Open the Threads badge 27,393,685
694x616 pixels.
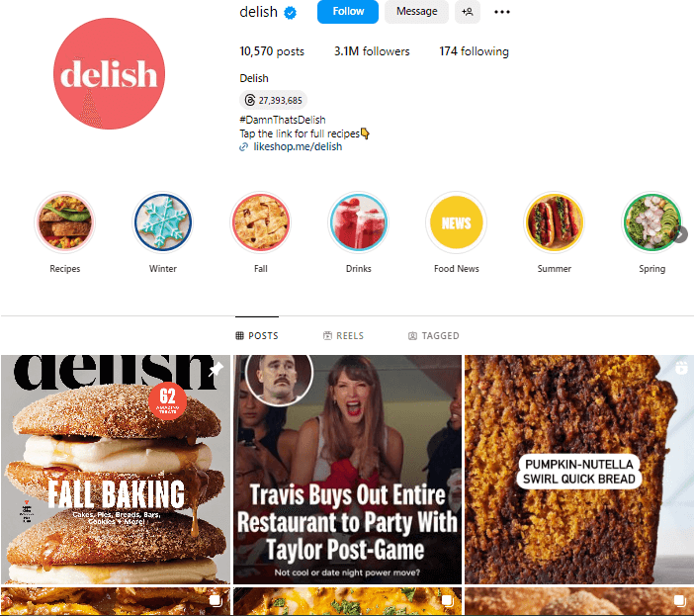tap(273, 101)
